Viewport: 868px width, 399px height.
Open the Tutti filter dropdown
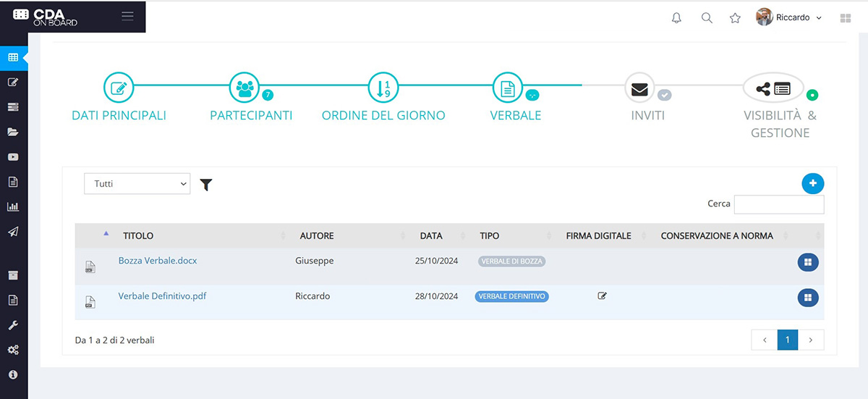[x=137, y=184]
